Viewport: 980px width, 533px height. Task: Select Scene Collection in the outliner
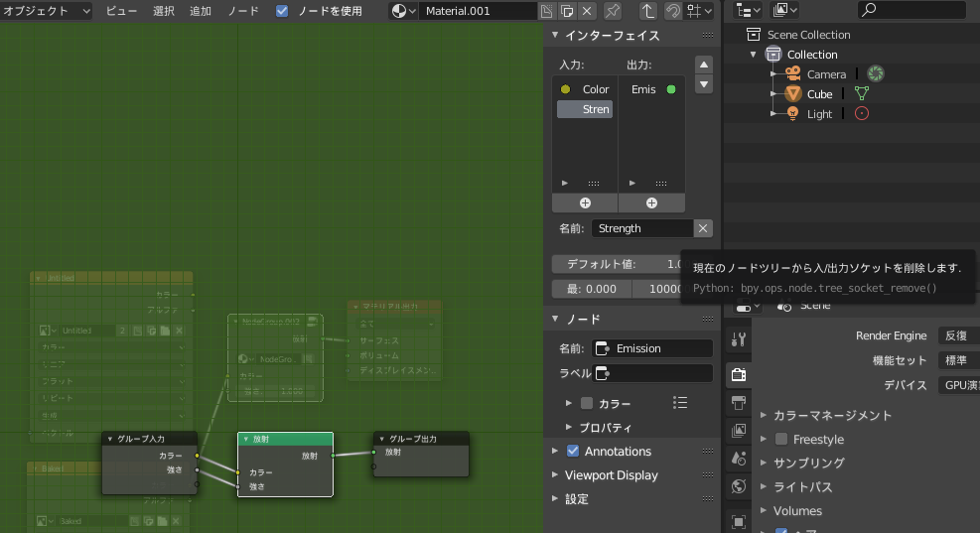809,35
